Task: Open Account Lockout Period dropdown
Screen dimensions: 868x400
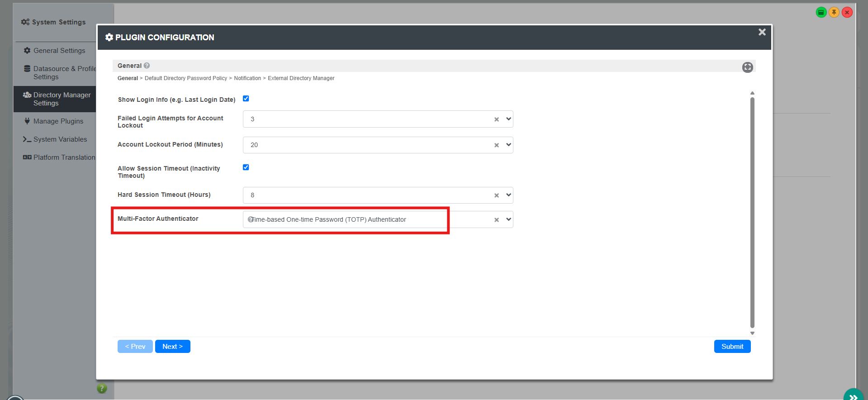Action: [x=508, y=145]
